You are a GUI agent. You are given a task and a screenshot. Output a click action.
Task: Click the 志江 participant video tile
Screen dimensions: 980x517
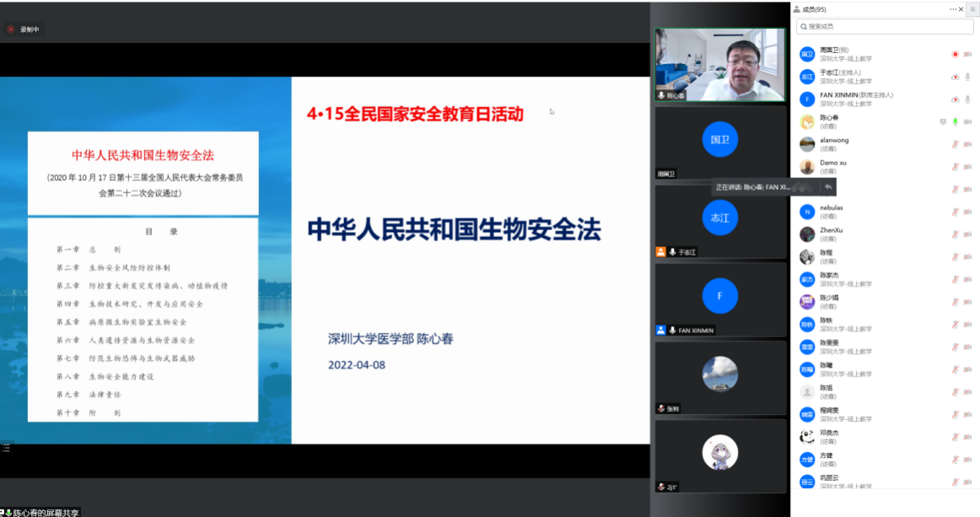pos(719,218)
